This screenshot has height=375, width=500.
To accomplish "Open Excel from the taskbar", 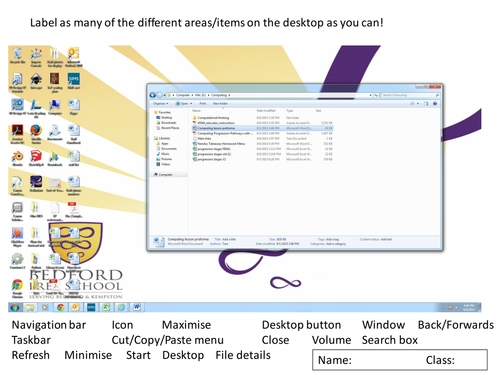I will pyautogui.click(x=106, y=307).
